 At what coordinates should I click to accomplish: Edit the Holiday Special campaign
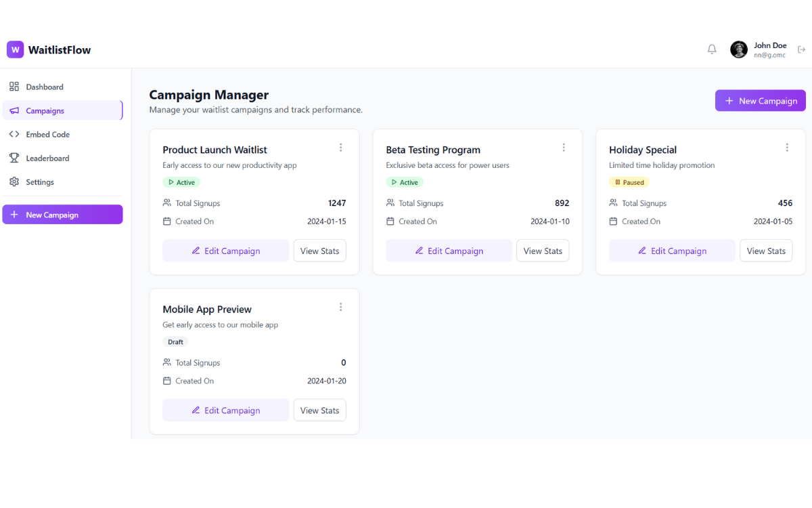(x=672, y=251)
